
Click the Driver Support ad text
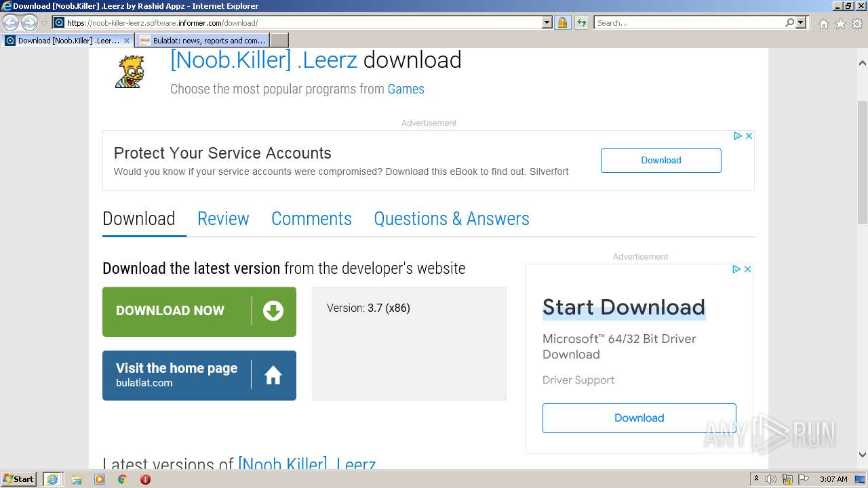(x=578, y=380)
